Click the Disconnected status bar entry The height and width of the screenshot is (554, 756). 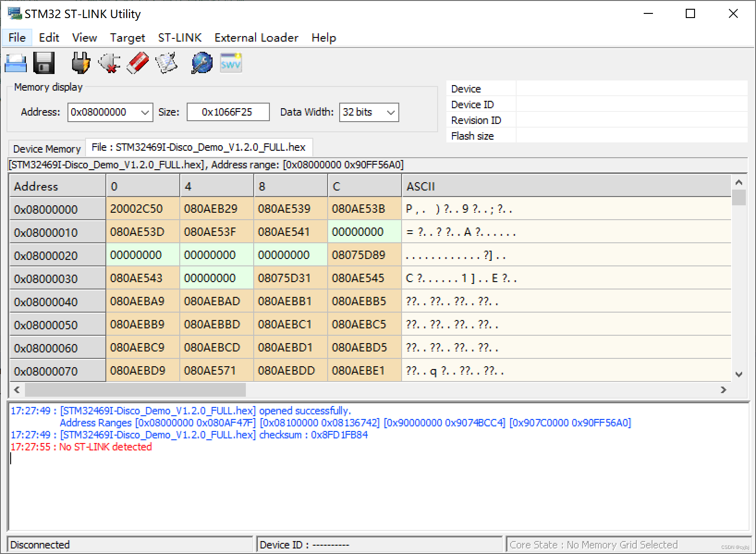click(x=130, y=544)
